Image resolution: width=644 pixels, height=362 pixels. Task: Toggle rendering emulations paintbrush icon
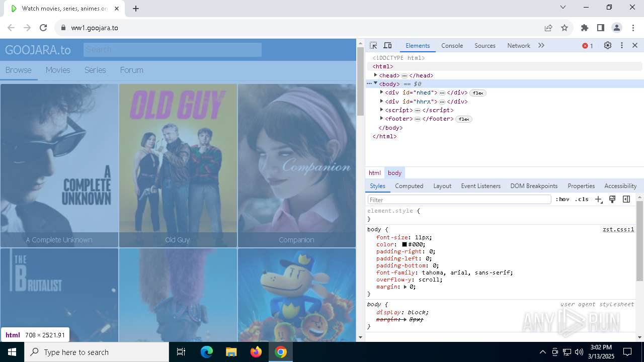(x=612, y=199)
